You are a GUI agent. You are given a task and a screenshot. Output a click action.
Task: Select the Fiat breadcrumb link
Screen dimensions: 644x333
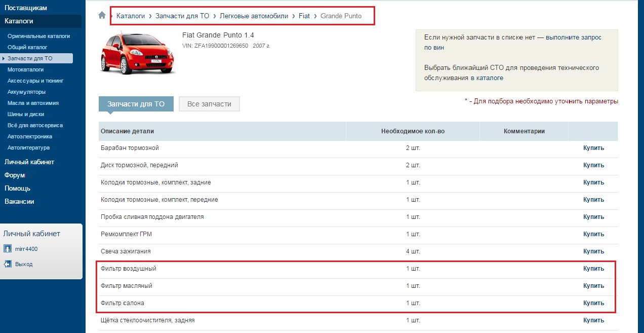pyautogui.click(x=304, y=16)
